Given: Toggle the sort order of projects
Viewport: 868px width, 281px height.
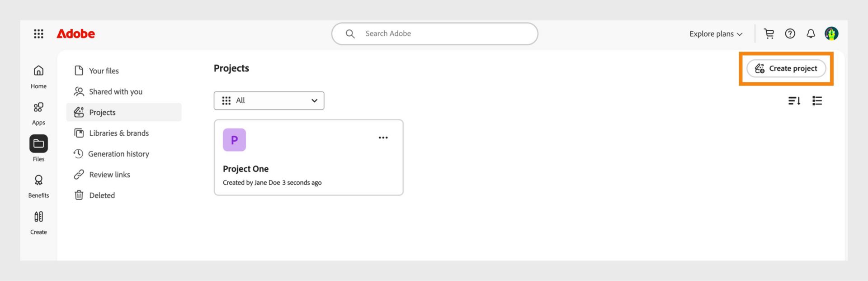Looking at the screenshot, I should tap(794, 100).
